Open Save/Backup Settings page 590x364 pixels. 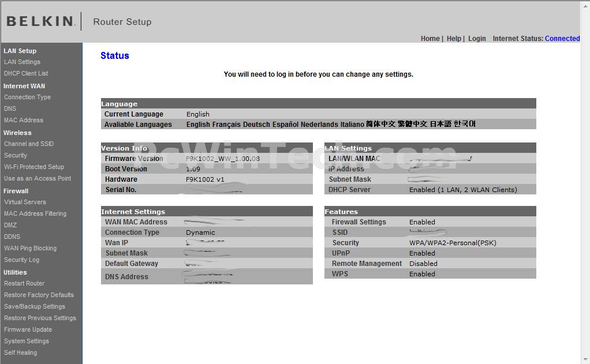point(35,306)
